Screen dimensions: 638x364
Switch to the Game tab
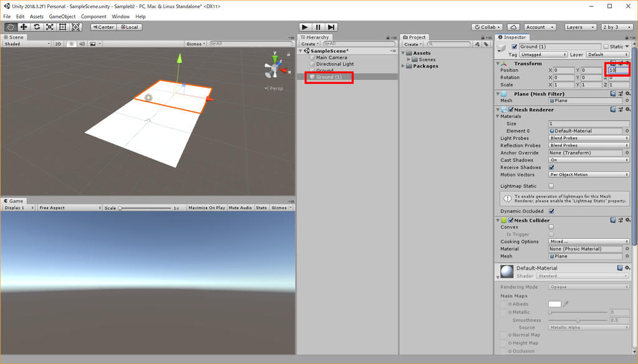(14, 201)
